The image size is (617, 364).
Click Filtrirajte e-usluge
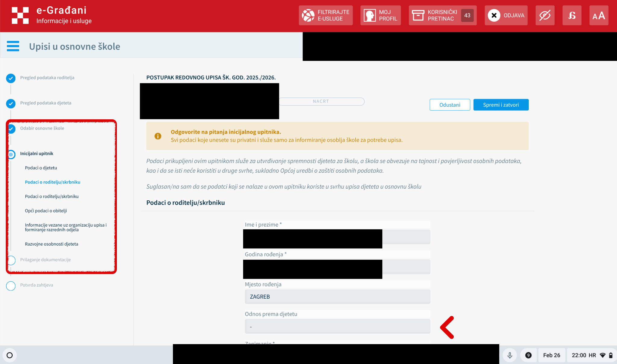tap(326, 15)
